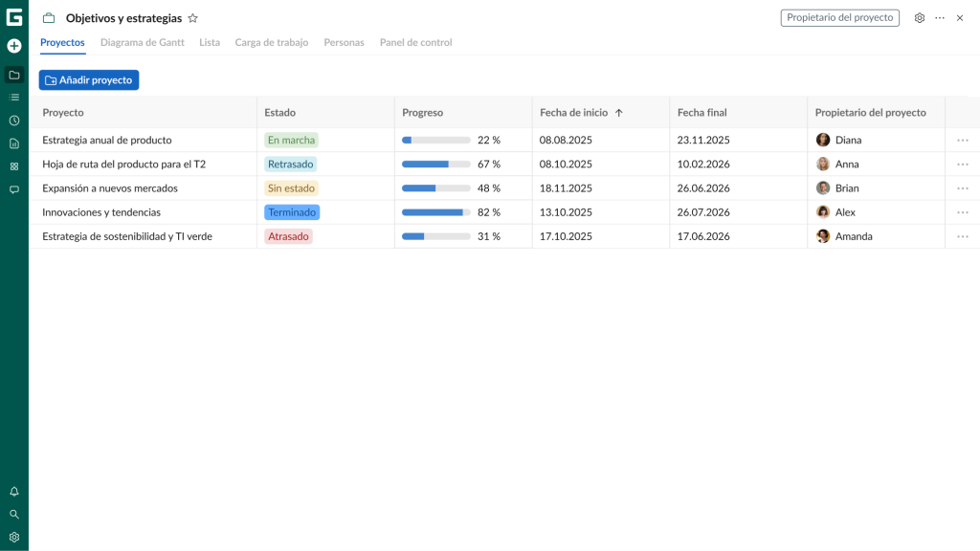Click the 22 % progress bar
This screenshot has height=551, width=980.
pos(436,141)
